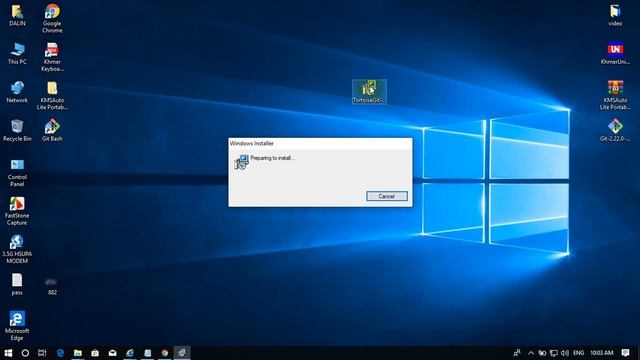This screenshot has width=640, height=360.
Task: Select the KMSAuto Lite Portable folder icon
Action: coord(52,96)
